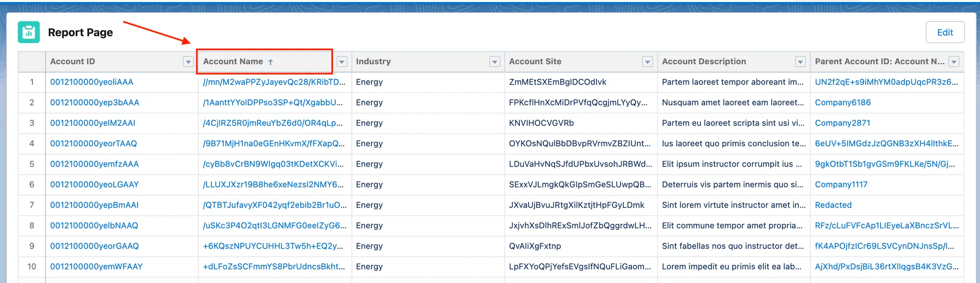Open account ID 0012100000yemWFAAY
Viewport: 980px width, 283px height.
(97, 267)
